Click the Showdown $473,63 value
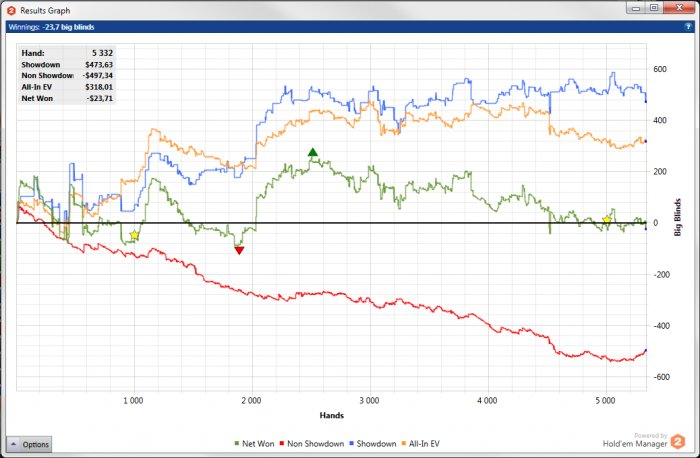 pyautogui.click(x=99, y=65)
